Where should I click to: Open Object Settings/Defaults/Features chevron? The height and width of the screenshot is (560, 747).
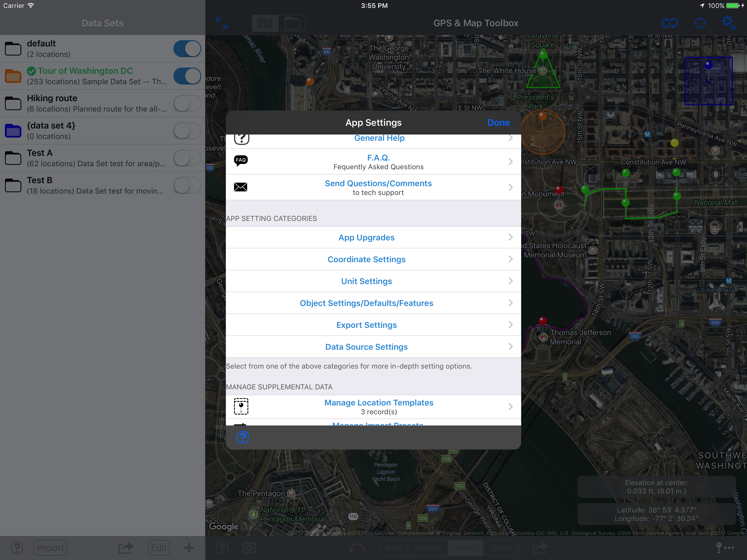point(510,303)
